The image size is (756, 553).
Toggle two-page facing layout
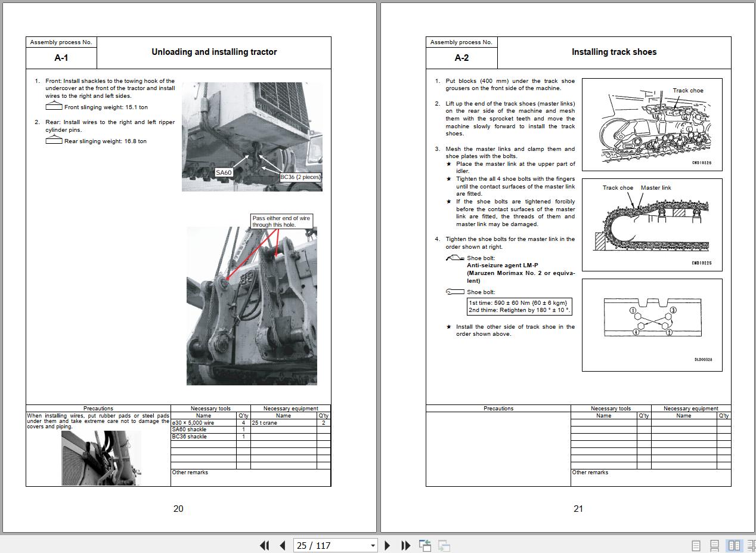tap(734, 545)
